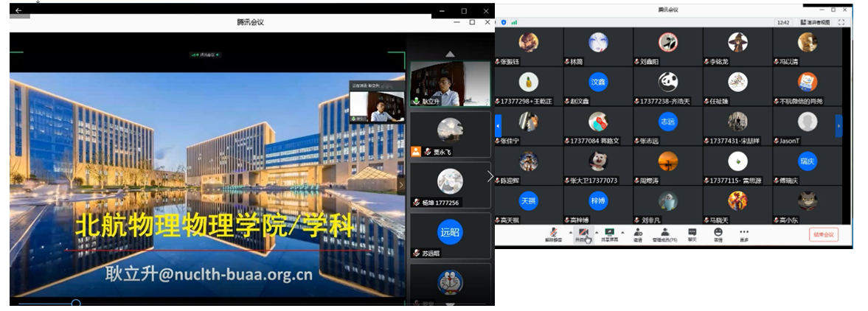This screenshot has width=868, height=311.
Task: Switch to 演讲者视图 speaker view
Action: click(x=814, y=22)
